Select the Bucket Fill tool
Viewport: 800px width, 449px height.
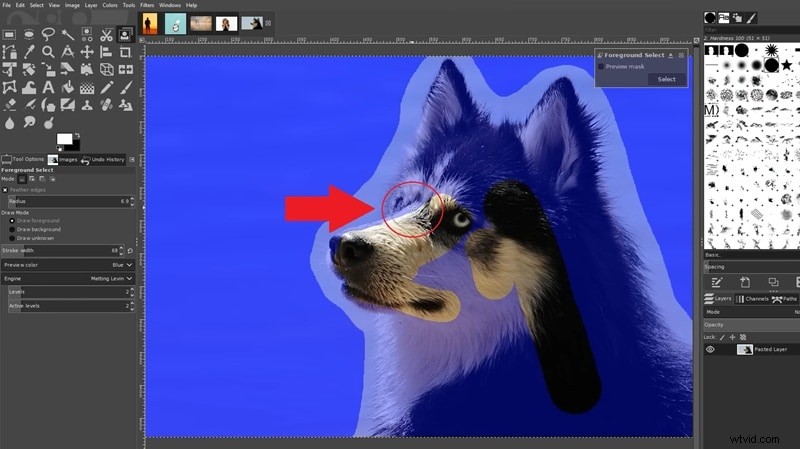[x=68, y=87]
